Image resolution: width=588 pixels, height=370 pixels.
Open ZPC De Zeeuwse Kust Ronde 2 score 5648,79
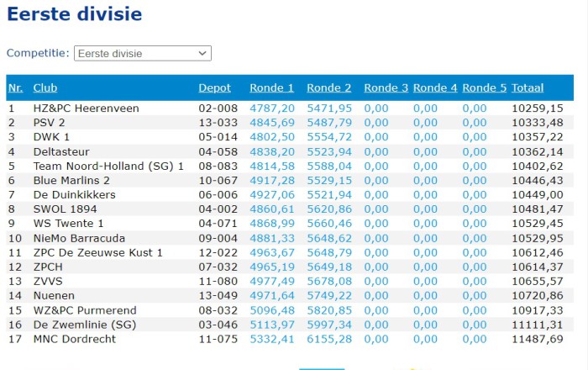click(329, 252)
